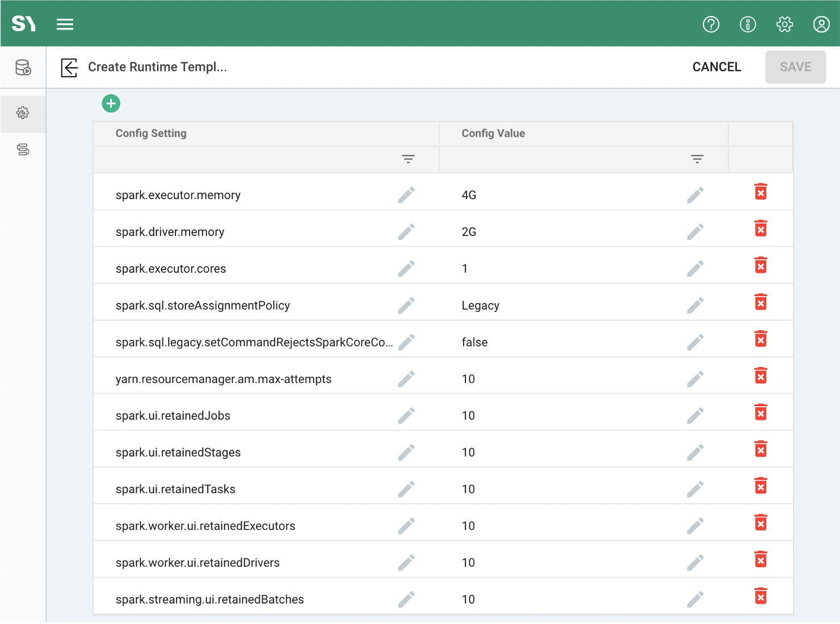Image resolution: width=840 pixels, height=624 pixels.
Task: Edit the spark.executor.memory setting name
Action: point(406,195)
